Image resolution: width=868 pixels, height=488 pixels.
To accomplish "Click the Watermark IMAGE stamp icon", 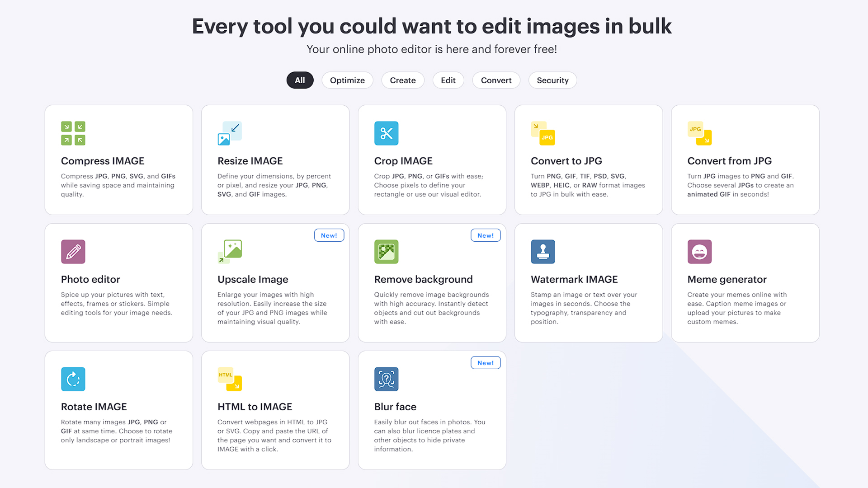I will point(543,252).
